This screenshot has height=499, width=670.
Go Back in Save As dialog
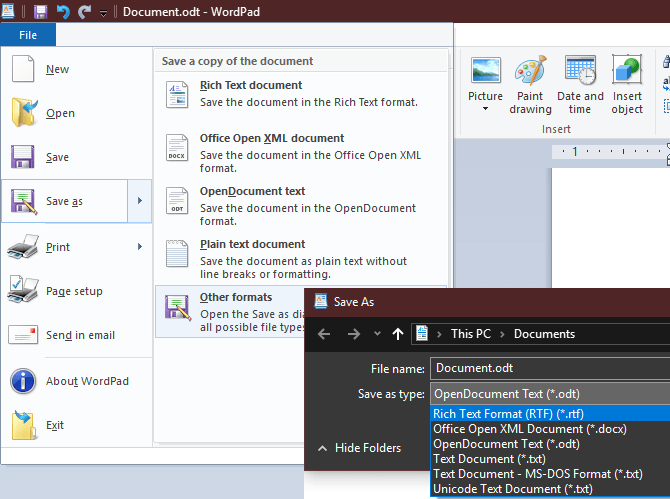(x=324, y=334)
